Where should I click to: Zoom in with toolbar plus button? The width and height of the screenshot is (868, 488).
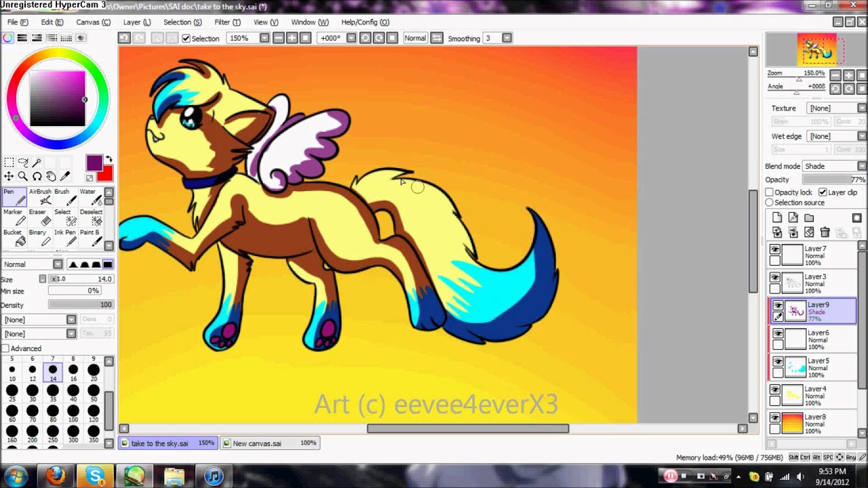coord(292,38)
